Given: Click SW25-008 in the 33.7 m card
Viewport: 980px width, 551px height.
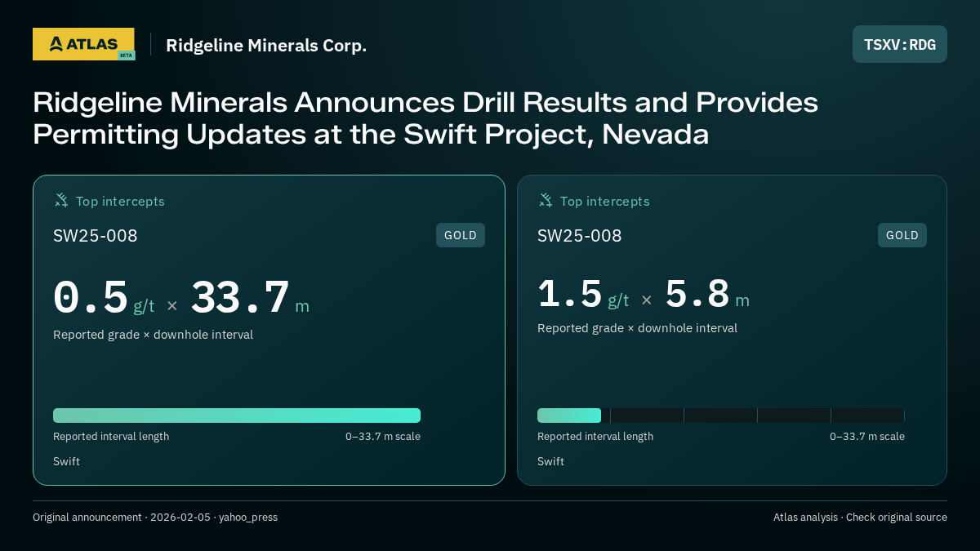Looking at the screenshot, I should click(96, 236).
